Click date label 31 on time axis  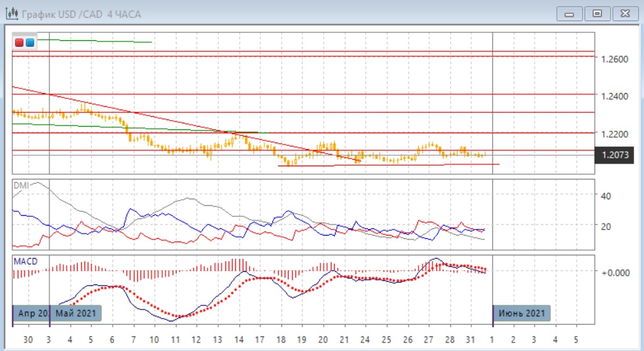pos(470,340)
